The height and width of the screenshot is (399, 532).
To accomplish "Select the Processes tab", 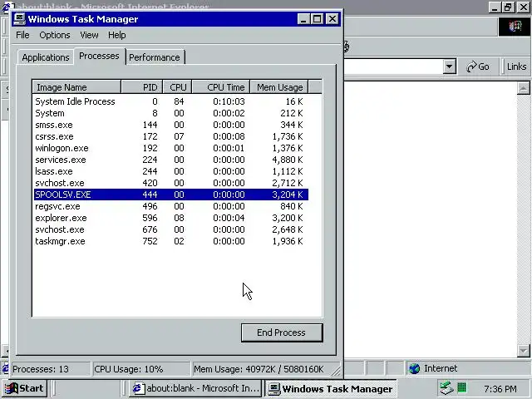I will 99,56.
